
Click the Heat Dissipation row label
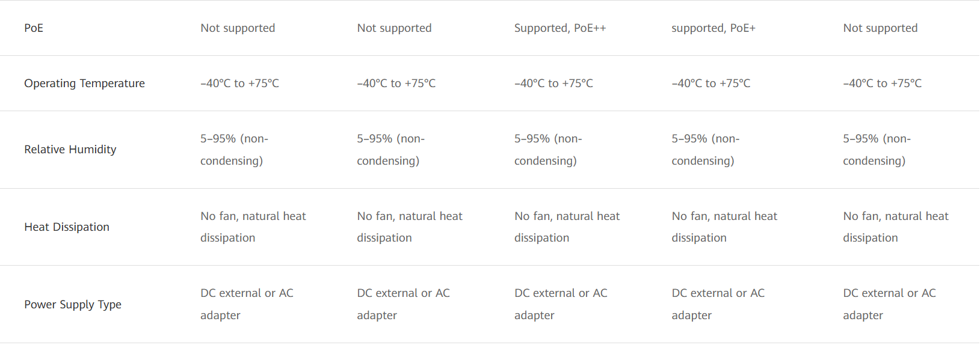pyautogui.click(x=67, y=227)
